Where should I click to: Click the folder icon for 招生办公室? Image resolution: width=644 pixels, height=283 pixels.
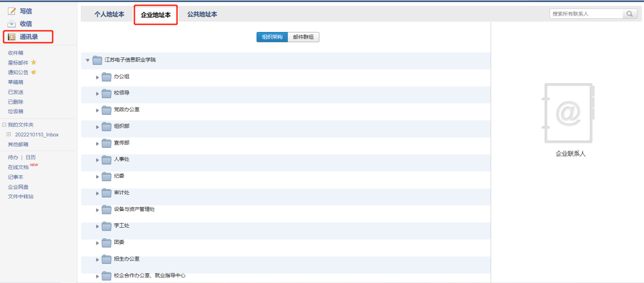click(107, 260)
